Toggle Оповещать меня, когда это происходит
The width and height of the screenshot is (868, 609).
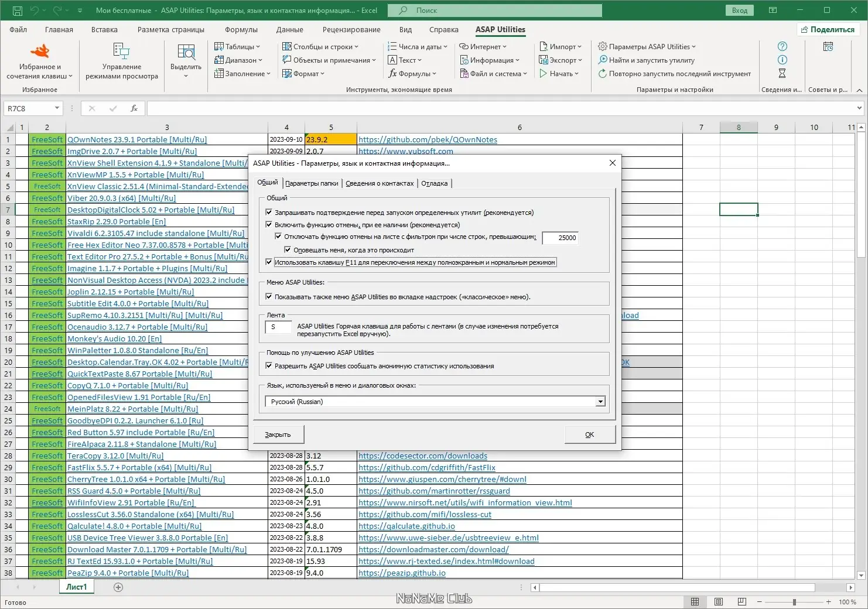click(x=288, y=249)
